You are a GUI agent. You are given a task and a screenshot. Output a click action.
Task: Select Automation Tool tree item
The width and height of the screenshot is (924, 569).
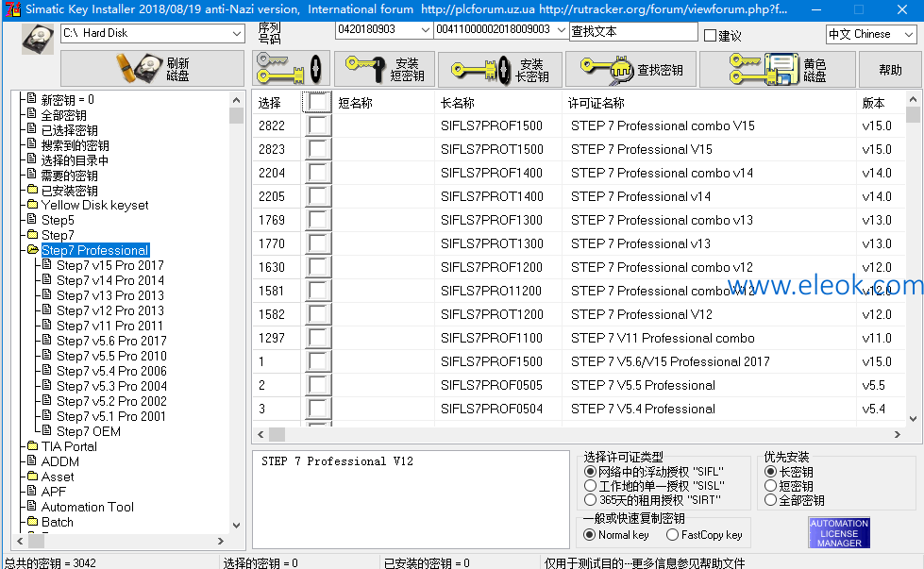coord(87,507)
